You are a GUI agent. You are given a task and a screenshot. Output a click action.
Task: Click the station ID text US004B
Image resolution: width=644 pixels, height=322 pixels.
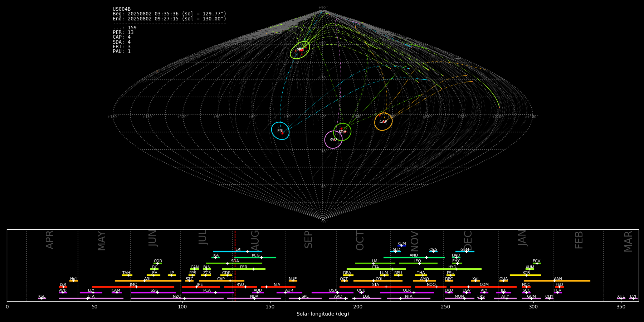122,9
